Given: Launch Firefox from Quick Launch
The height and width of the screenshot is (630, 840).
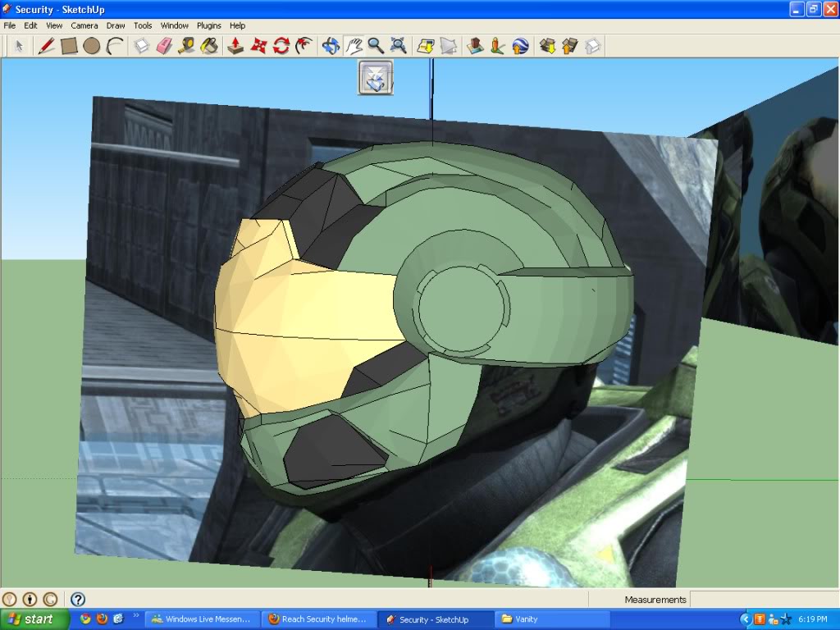Looking at the screenshot, I should (102, 619).
